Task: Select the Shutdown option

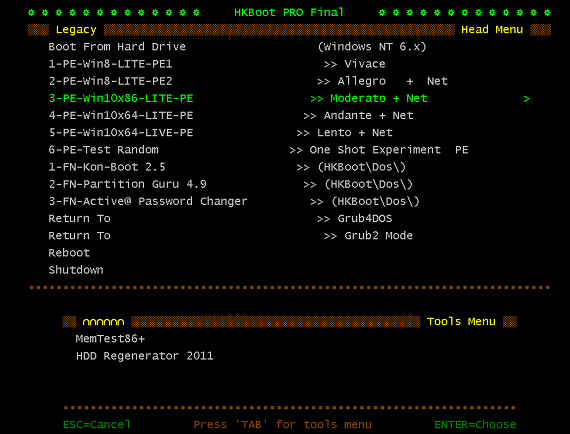Action: 76,270
